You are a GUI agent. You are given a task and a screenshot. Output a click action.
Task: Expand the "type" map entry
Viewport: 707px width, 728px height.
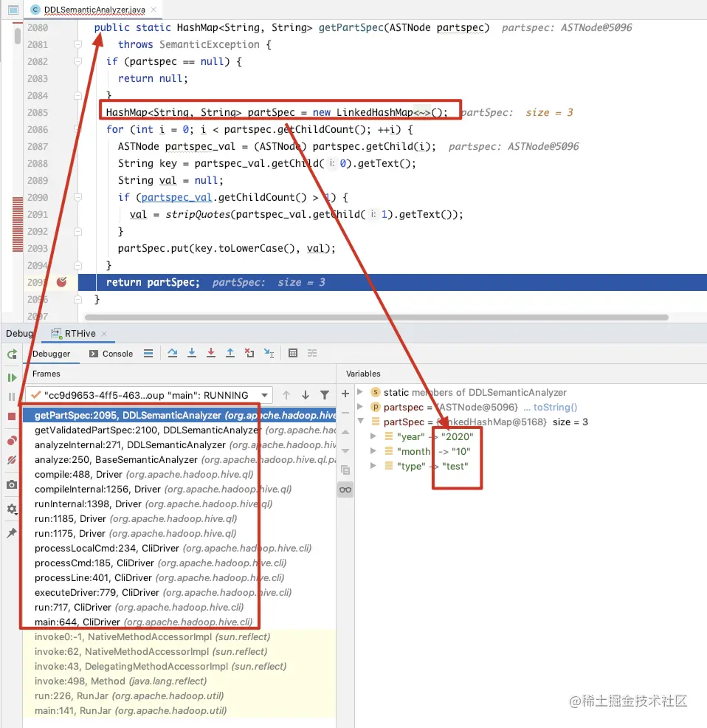373,466
